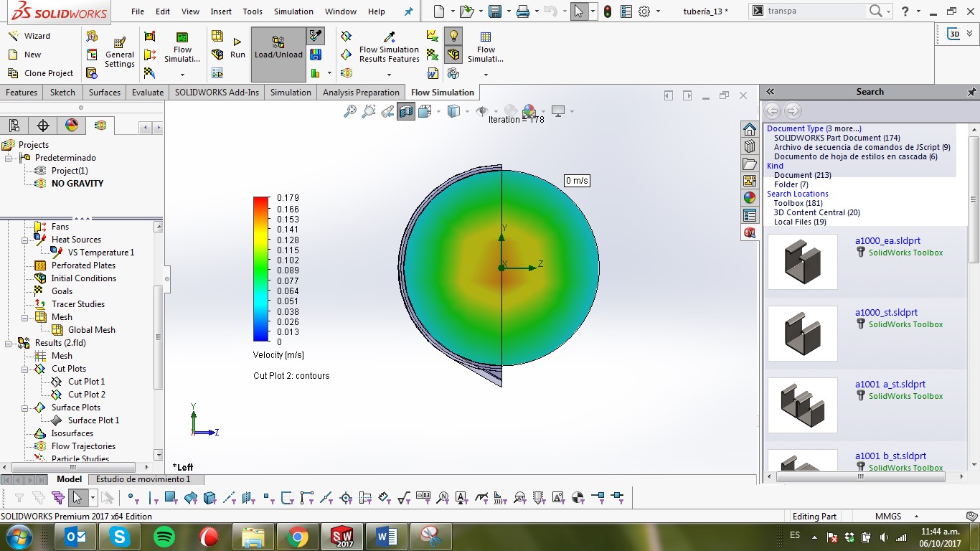The image size is (980, 551).
Task: Click the new document icon
Action: point(439,11)
